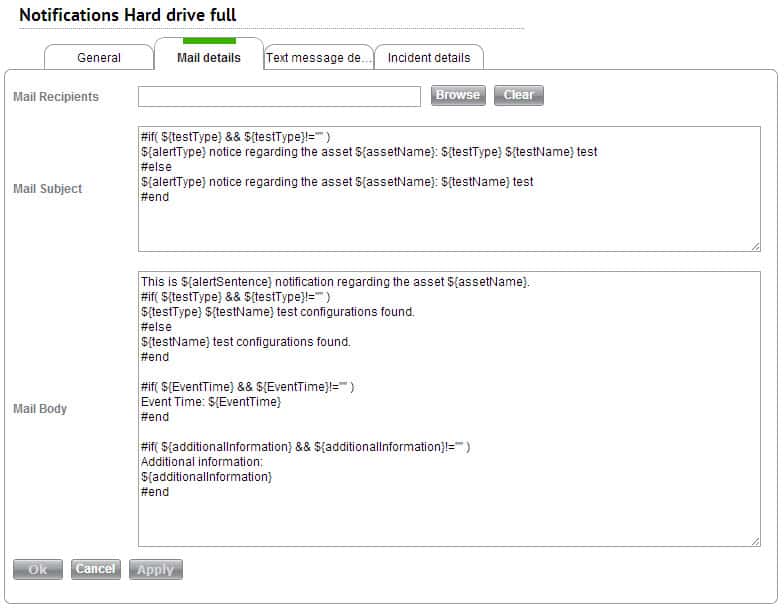The width and height of the screenshot is (784, 610).
Task: Click the first line of Mail Body text
Action: [334, 282]
